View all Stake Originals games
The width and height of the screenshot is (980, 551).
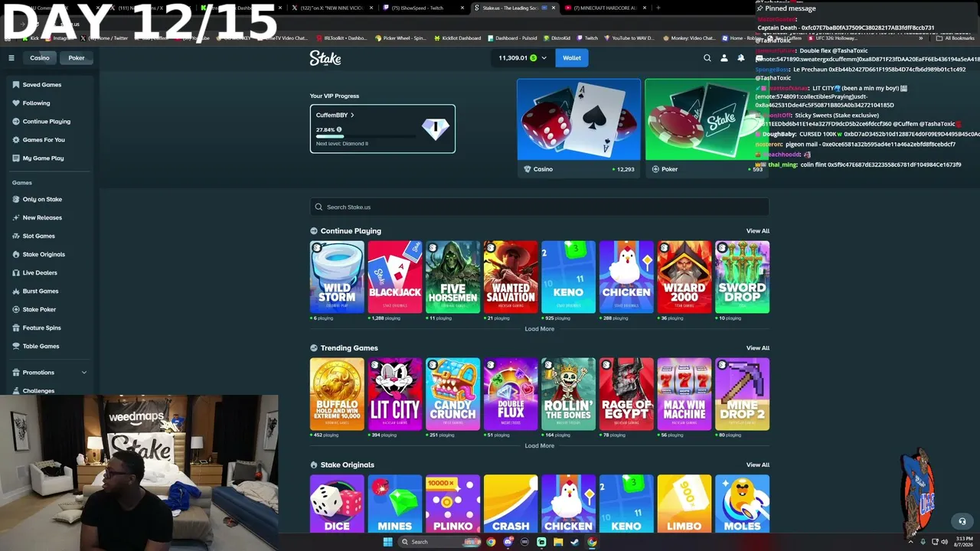pyautogui.click(x=758, y=465)
